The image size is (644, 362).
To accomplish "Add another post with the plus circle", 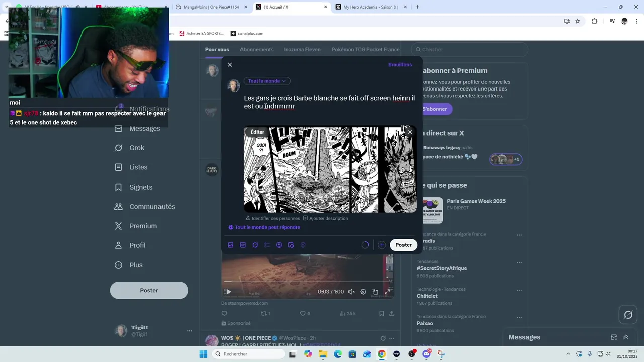I will tap(382, 245).
